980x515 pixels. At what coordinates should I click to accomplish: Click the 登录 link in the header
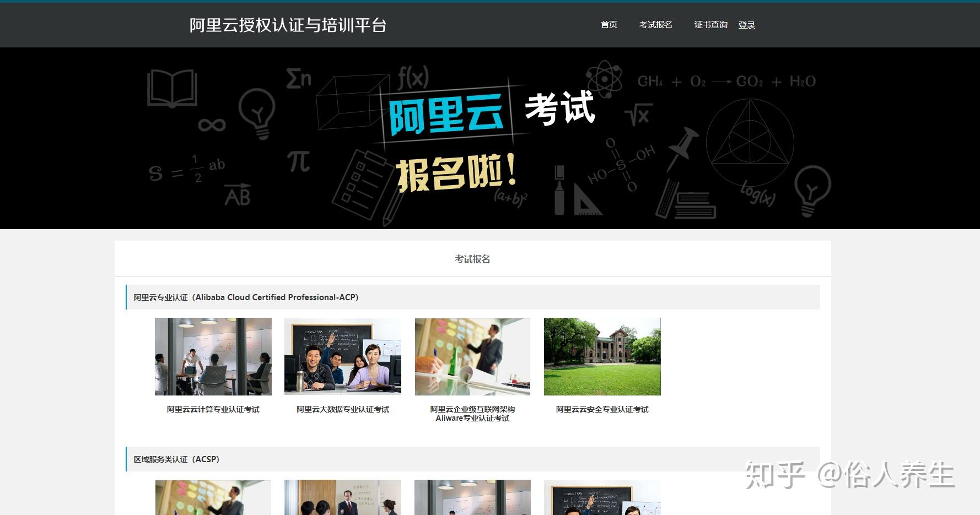[x=746, y=25]
